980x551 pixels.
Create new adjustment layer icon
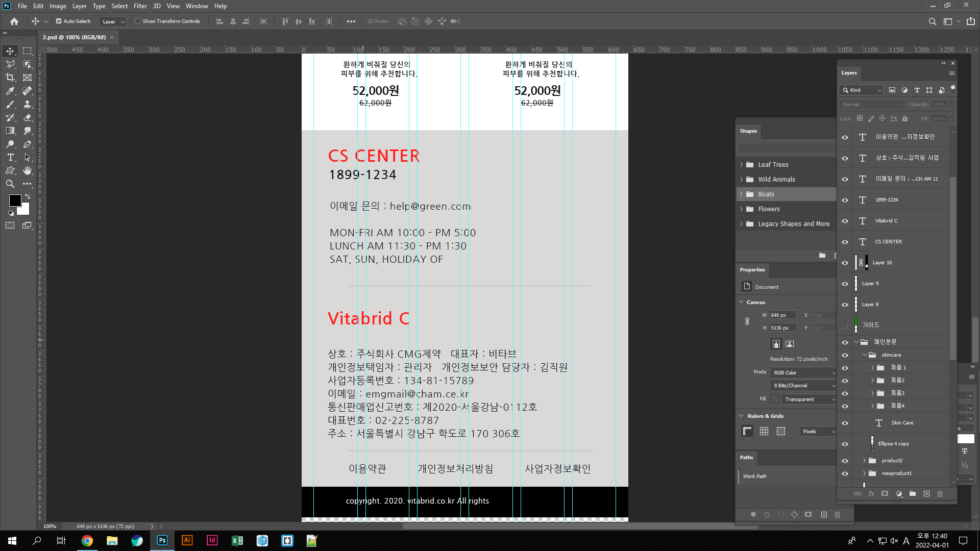tap(899, 494)
